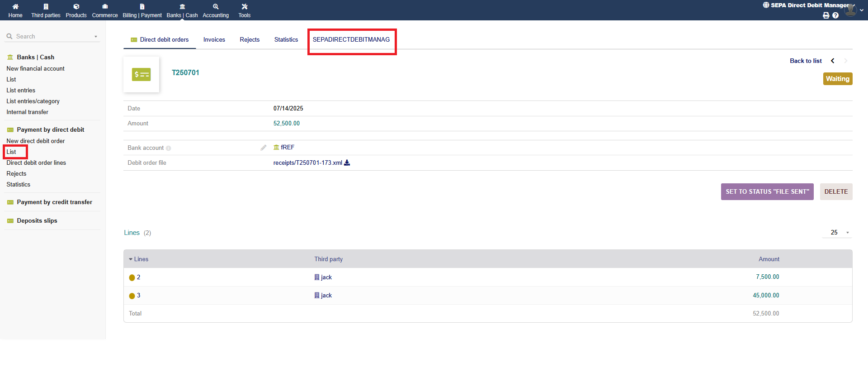Open the Home icon in top bar
Viewport: 868px width, 373px height.
[x=15, y=7]
